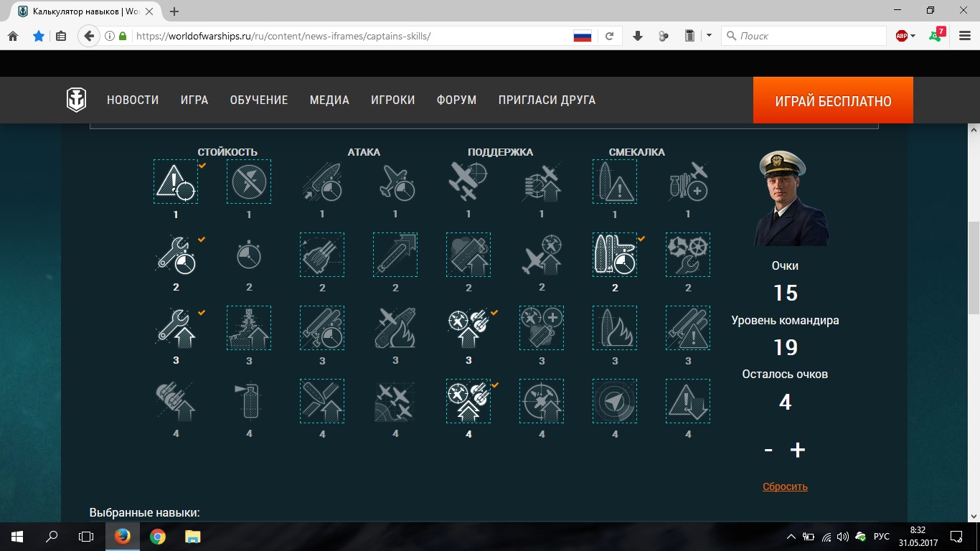Select level 3 battleship superstructure up-arrow skill

(x=249, y=328)
